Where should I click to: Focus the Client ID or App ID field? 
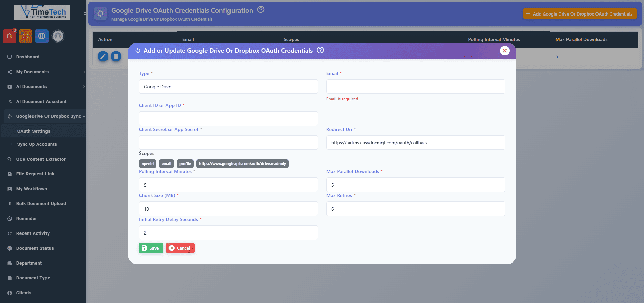click(228, 119)
